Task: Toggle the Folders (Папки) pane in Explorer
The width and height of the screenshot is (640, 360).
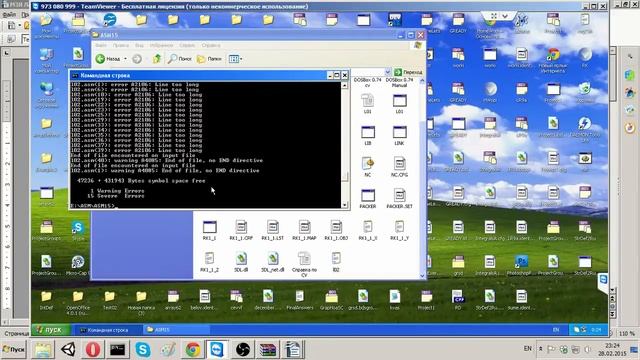Action: [209, 59]
